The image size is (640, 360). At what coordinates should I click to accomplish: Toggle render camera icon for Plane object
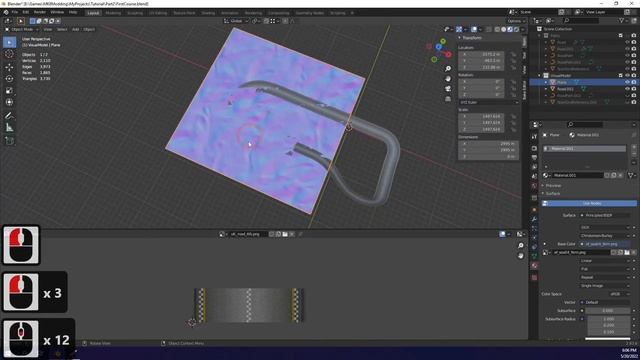pos(634,82)
